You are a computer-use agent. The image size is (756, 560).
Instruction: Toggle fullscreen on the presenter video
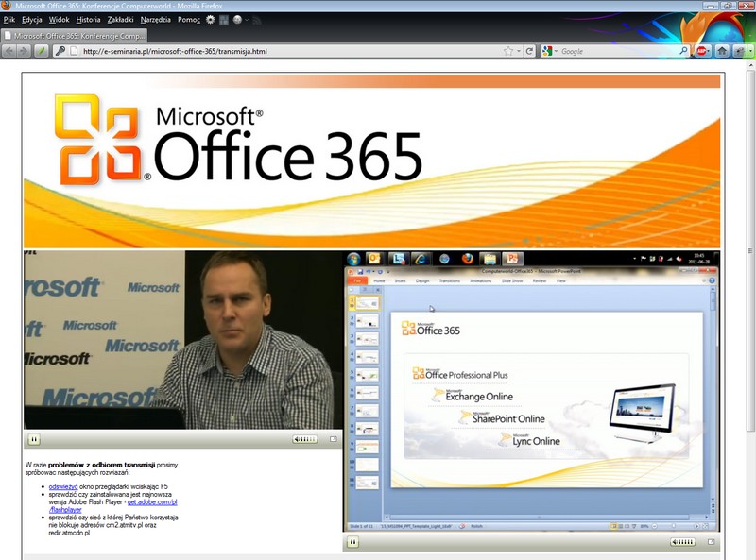333,439
